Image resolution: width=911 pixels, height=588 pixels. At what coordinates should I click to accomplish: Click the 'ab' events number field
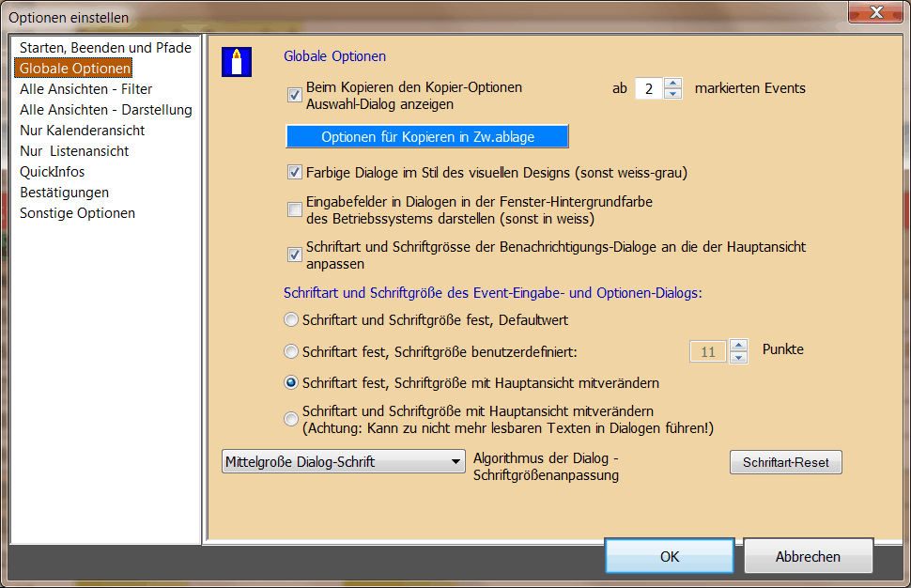click(x=649, y=89)
